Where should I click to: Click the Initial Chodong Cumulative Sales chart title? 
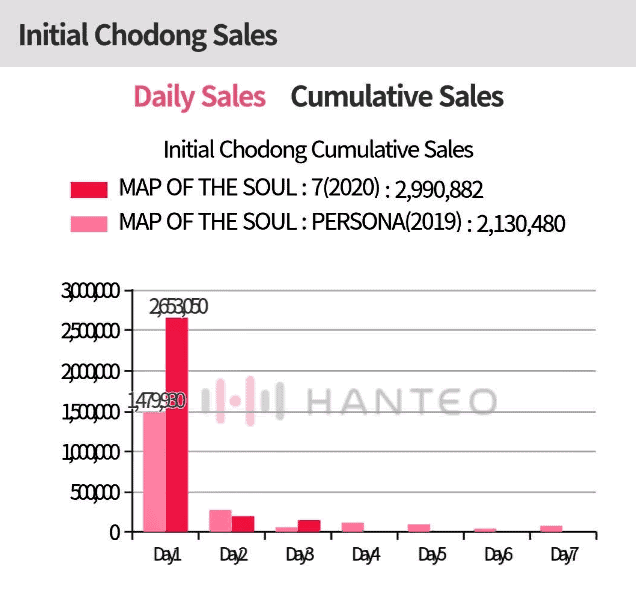(x=318, y=150)
